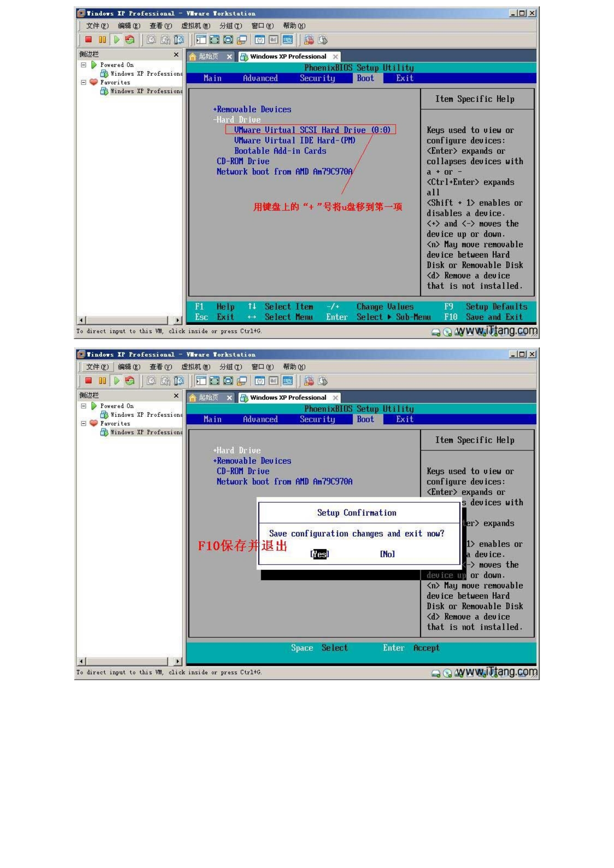Close the 侧边栏 sidebar panel in lower window

pyautogui.click(x=176, y=395)
